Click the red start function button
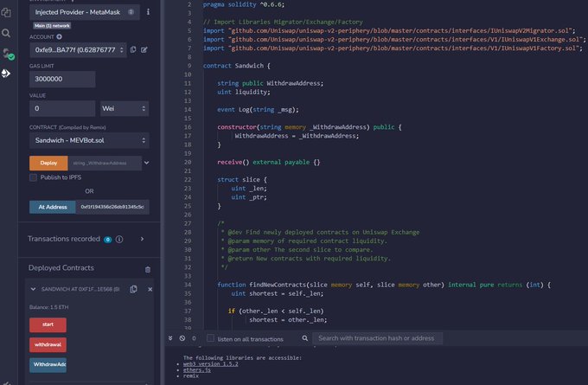 click(48, 324)
